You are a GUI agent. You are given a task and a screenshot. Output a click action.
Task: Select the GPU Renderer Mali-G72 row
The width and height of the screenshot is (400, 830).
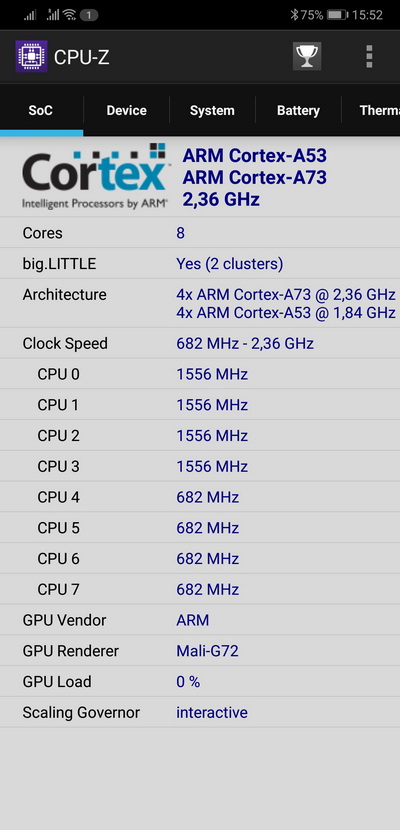200,651
